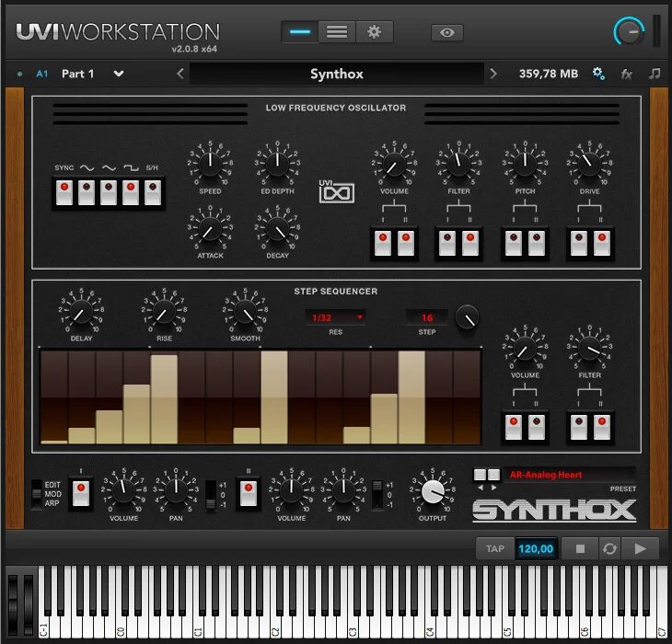
Task: Click the LFO ED DEPTH knob
Action: tap(277, 163)
